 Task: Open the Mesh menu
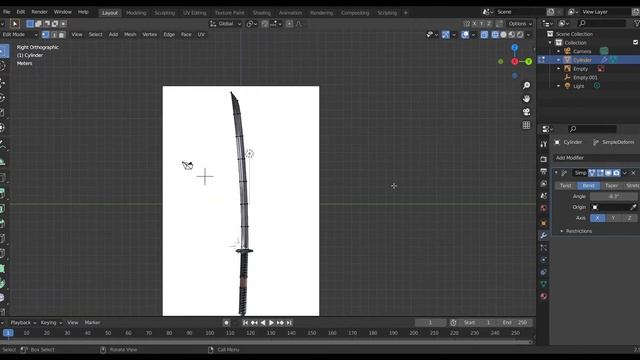pyautogui.click(x=130, y=35)
